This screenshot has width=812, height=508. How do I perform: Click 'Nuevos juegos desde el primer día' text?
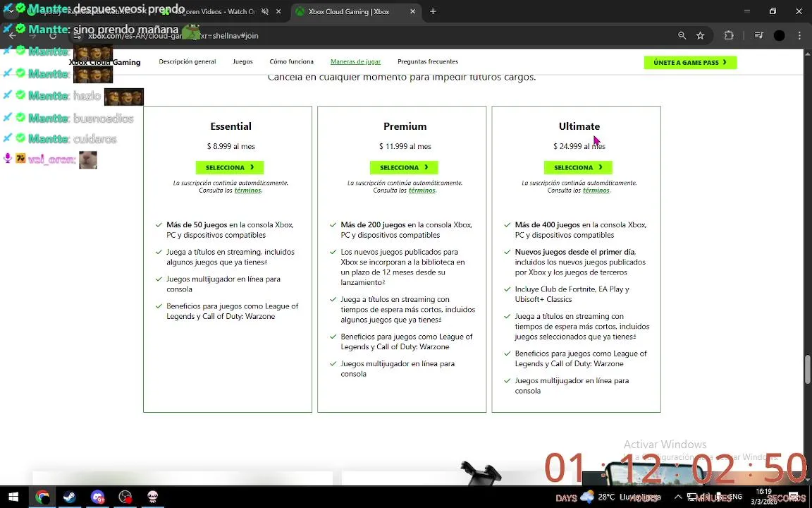tap(575, 252)
